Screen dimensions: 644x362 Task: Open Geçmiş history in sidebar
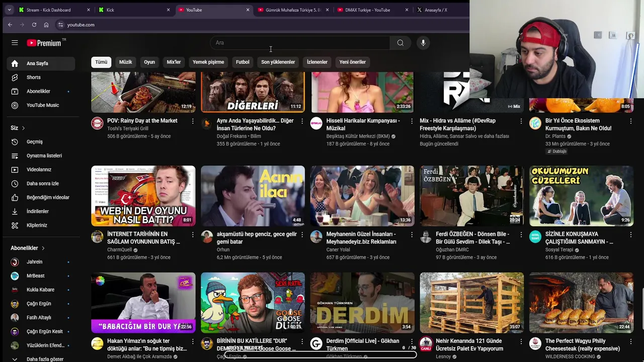pyautogui.click(x=41, y=142)
